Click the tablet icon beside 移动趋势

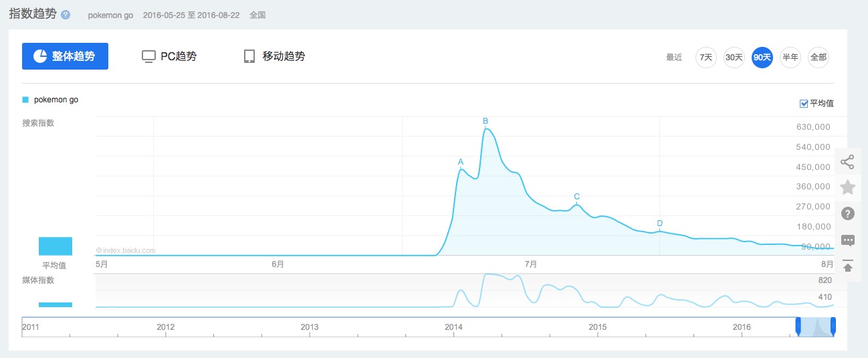coord(249,56)
